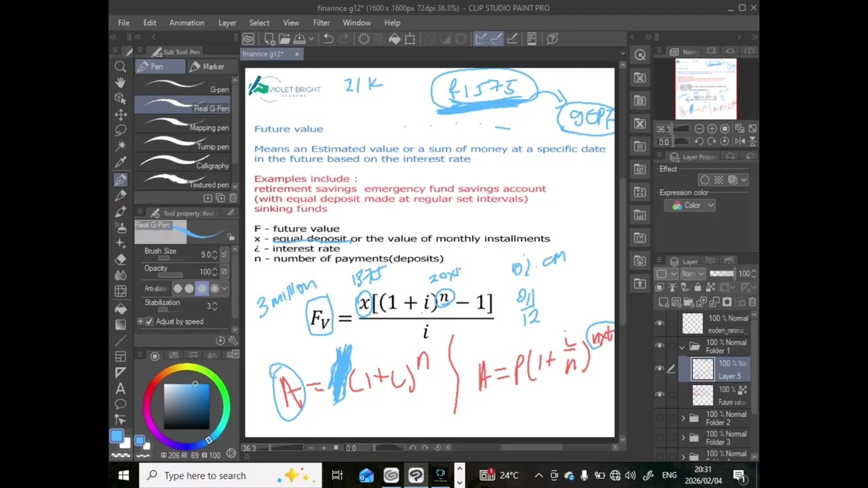868x488 pixels.
Task: Expand Folder 3 in layer list
Action: pos(682,438)
